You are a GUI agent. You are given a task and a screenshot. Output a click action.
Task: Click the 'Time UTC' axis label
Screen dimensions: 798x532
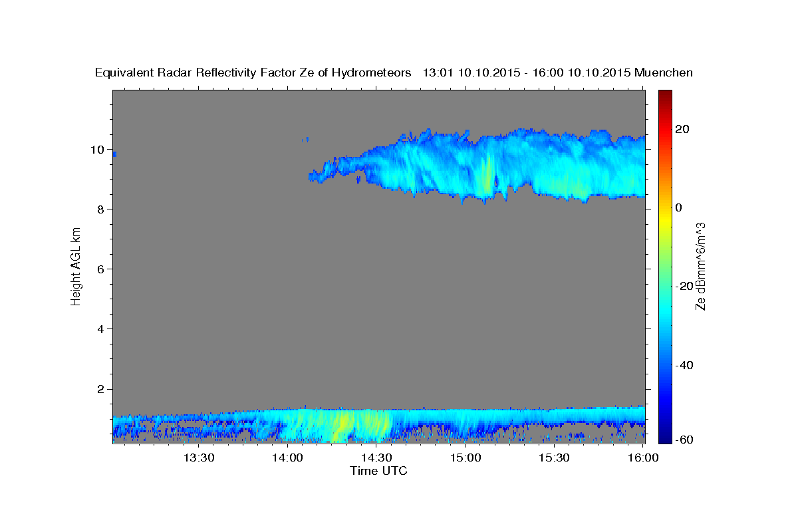(378, 471)
